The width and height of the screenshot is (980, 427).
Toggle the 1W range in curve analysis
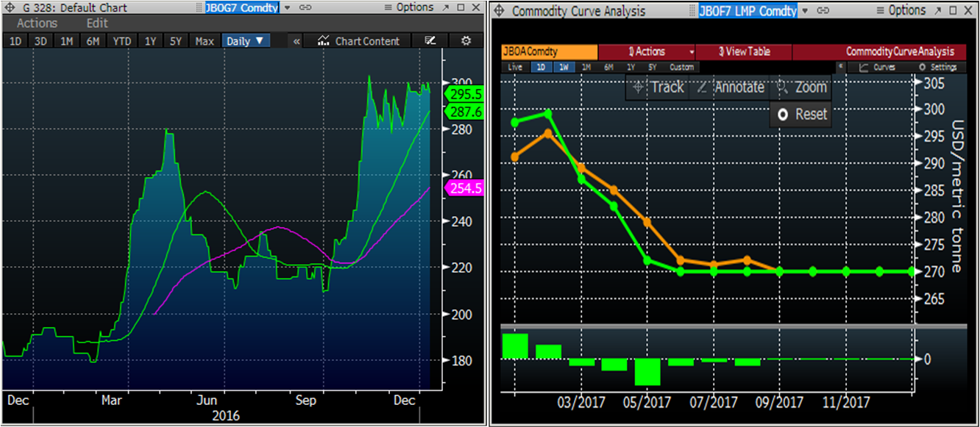click(x=564, y=67)
